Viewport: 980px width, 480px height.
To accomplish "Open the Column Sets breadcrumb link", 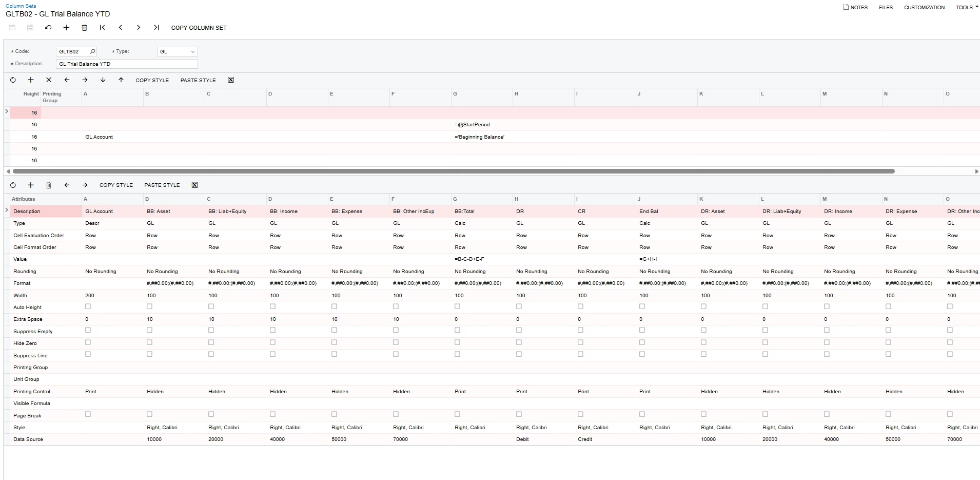I will [21, 6].
